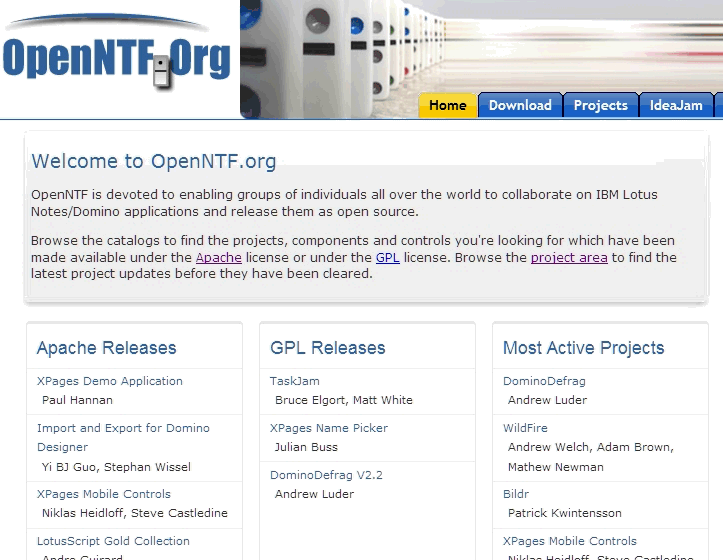Screen dimensions: 723x560
Task: Click the Most Active Projects heading
Action: click(x=583, y=348)
